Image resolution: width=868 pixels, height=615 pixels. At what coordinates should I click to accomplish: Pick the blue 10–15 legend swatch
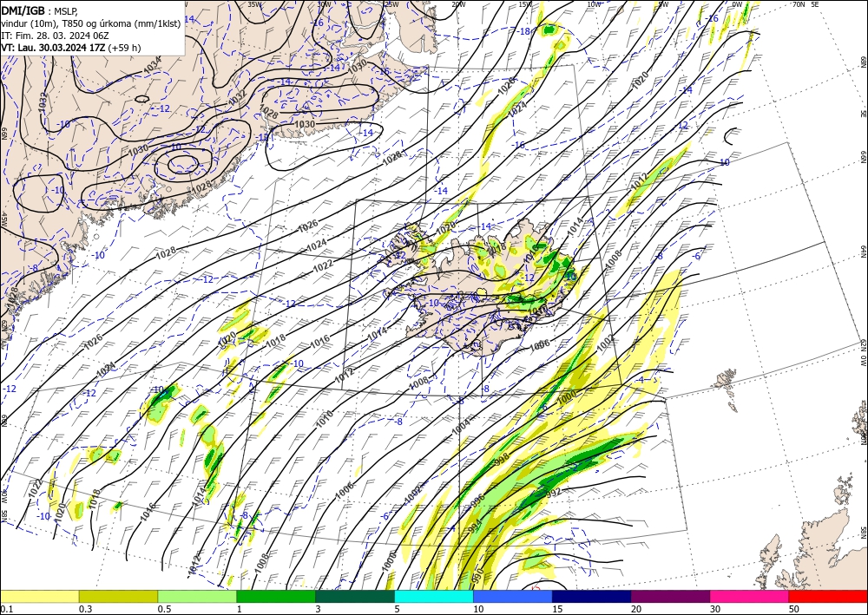(x=513, y=596)
